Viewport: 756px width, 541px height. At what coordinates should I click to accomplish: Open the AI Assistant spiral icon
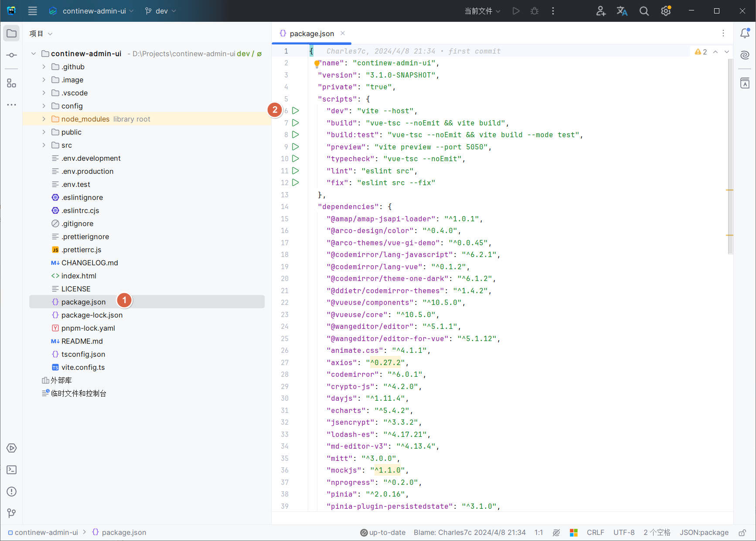(745, 55)
